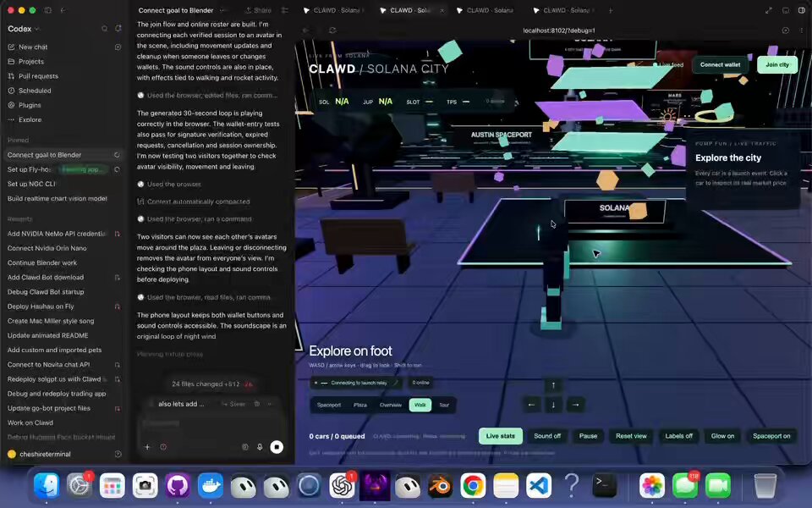Expand the Used the browser, ran a command step

pos(200,219)
